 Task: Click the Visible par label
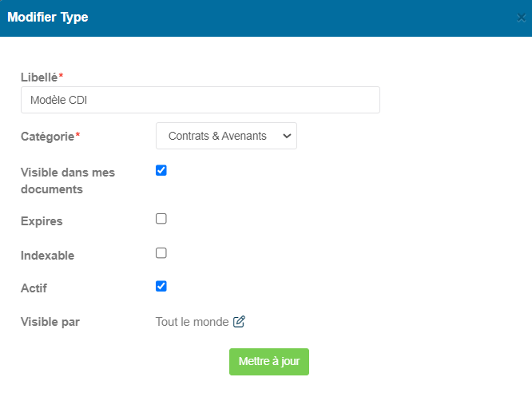pyautogui.click(x=50, y=322)
